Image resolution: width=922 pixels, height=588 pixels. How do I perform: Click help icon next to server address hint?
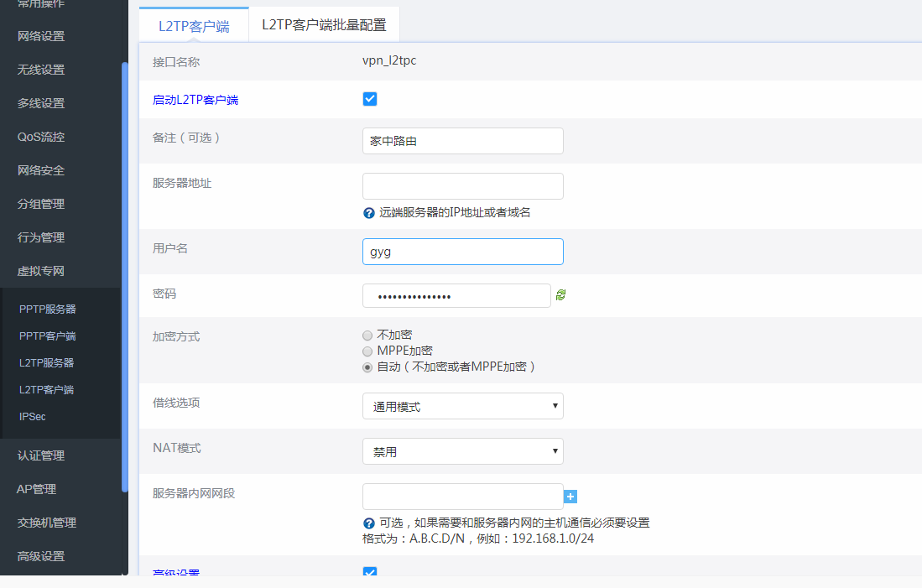[x=368, y=213]
